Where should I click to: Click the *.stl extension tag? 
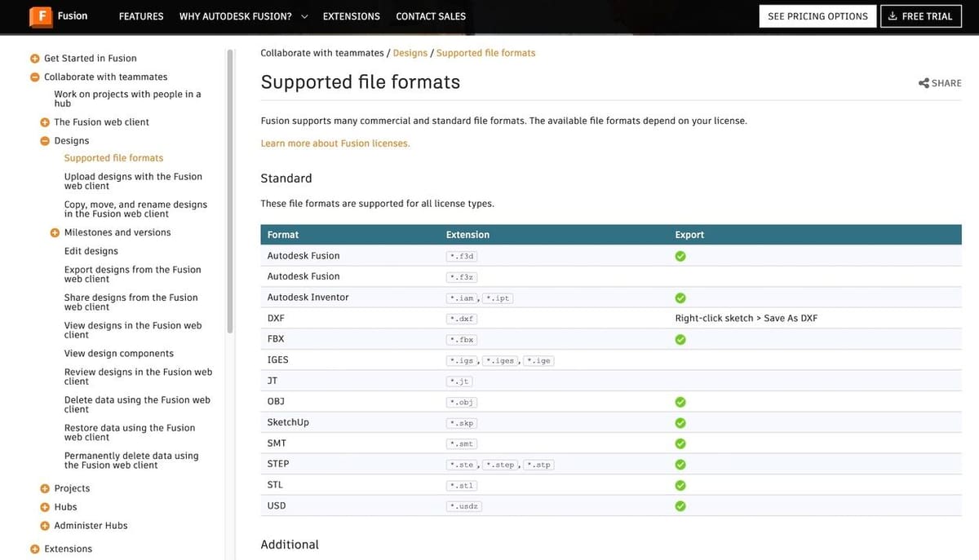[x=461, y=486]
